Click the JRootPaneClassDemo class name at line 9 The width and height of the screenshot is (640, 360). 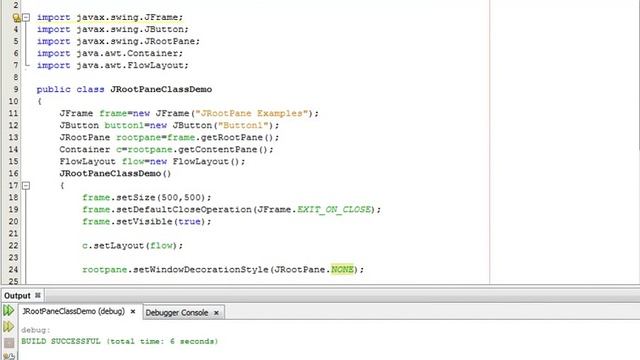161,89
